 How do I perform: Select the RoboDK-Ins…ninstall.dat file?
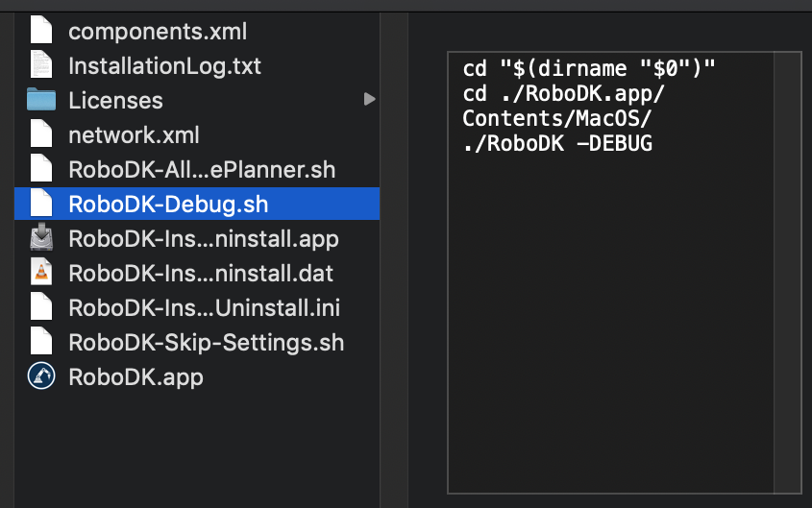[x=201, y=273]
